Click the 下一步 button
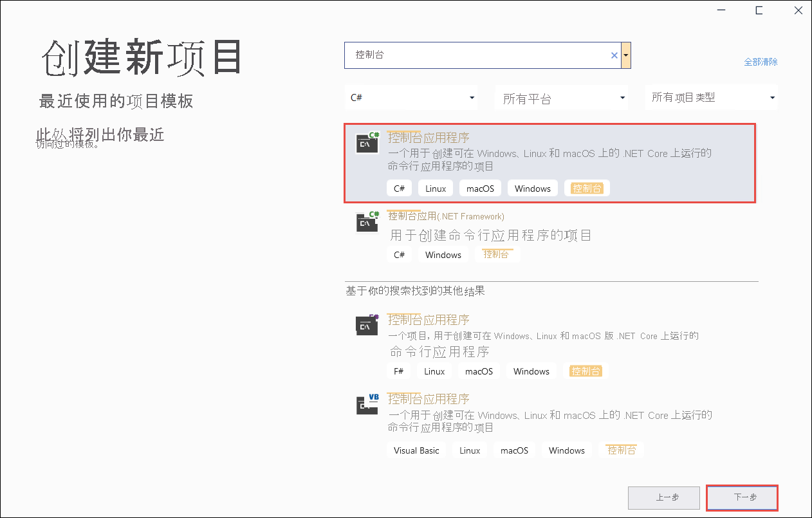Viewport: 812px width, 518px height. coord(743,497)
